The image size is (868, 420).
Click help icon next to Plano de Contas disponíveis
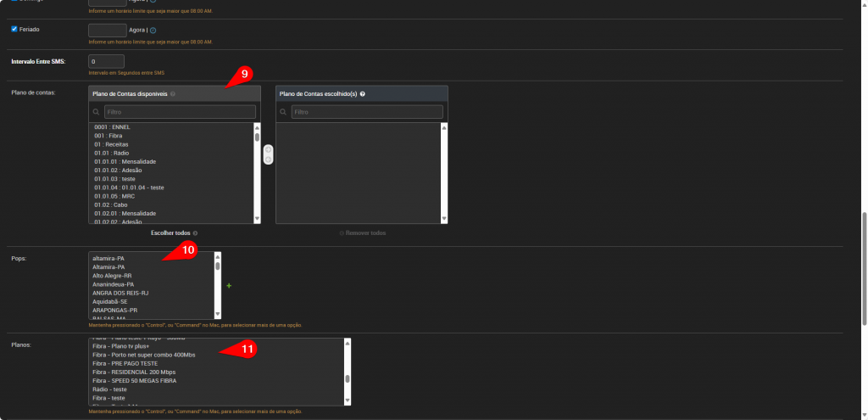tap(173, 93)
